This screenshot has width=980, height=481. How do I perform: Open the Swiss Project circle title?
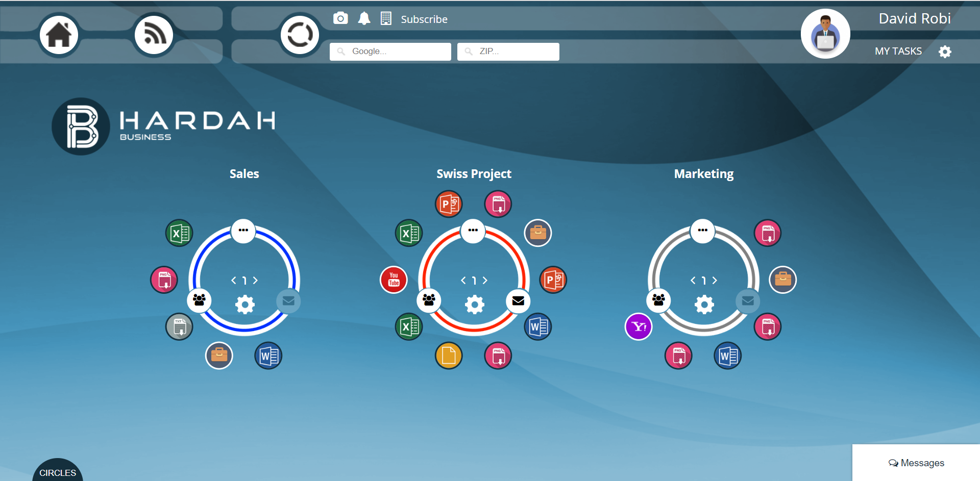coord(474,174)
